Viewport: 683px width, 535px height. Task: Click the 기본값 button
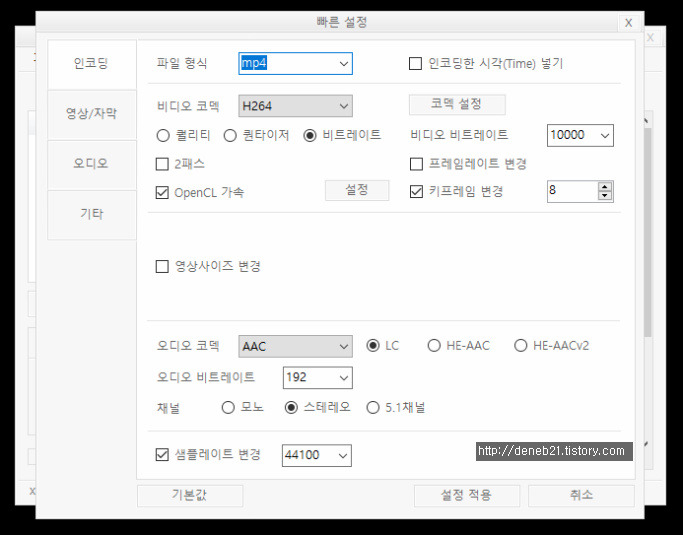(190, 496)
